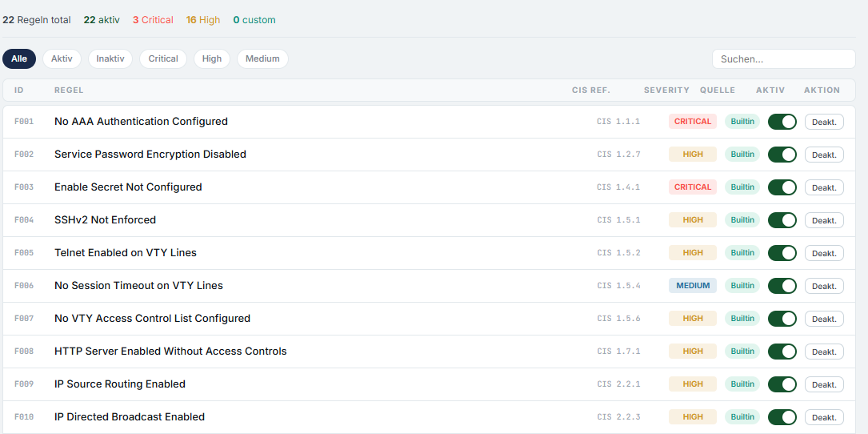The height and width of the screenshot is (434, 868).
Task: Toggle the SSHv2 Not Enforced active switch
Action: tap(782, 220)
